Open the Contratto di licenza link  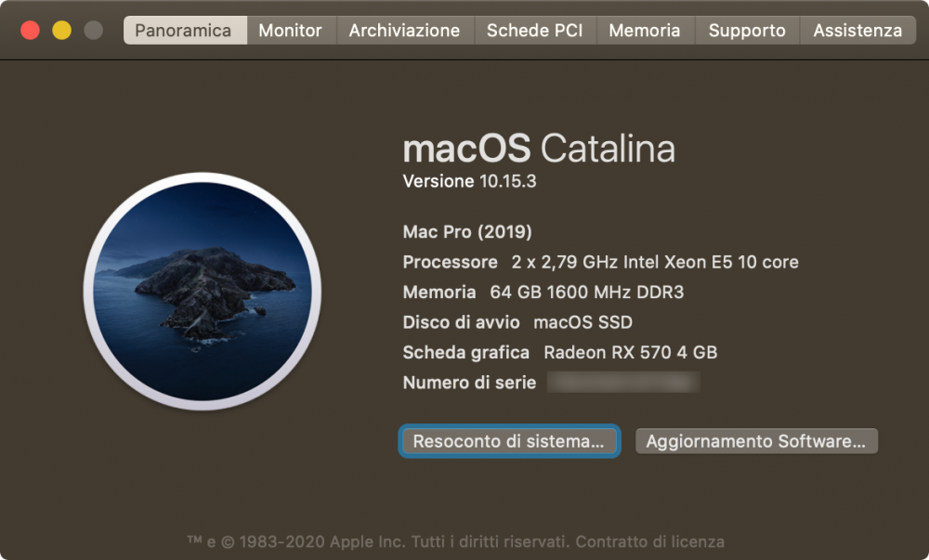[x=650, y=541]
